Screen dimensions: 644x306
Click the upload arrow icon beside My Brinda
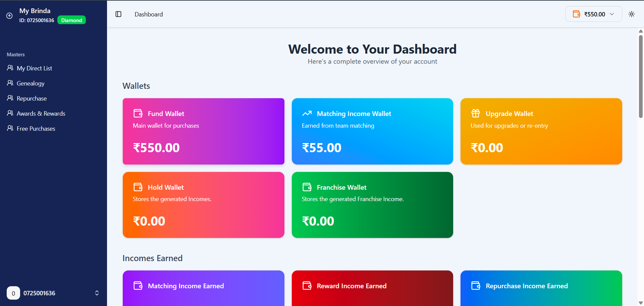(x=10, y=16)
